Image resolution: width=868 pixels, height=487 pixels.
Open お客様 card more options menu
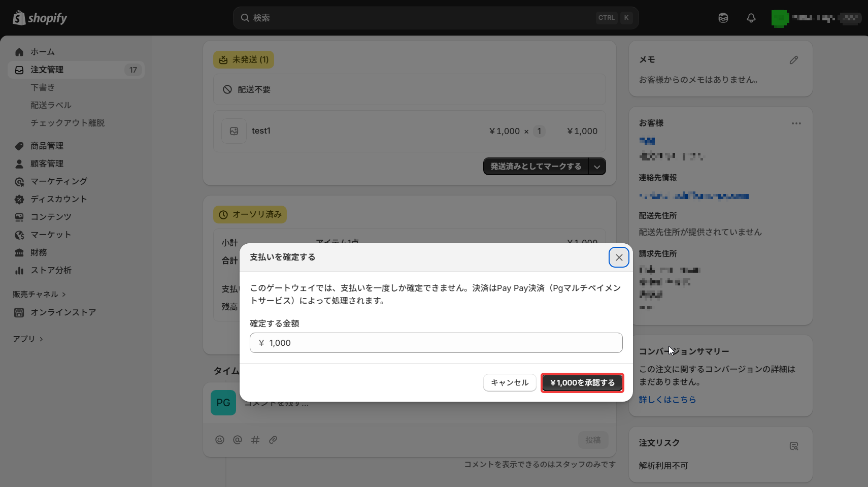pyautogui.click(x=796, y=123)
